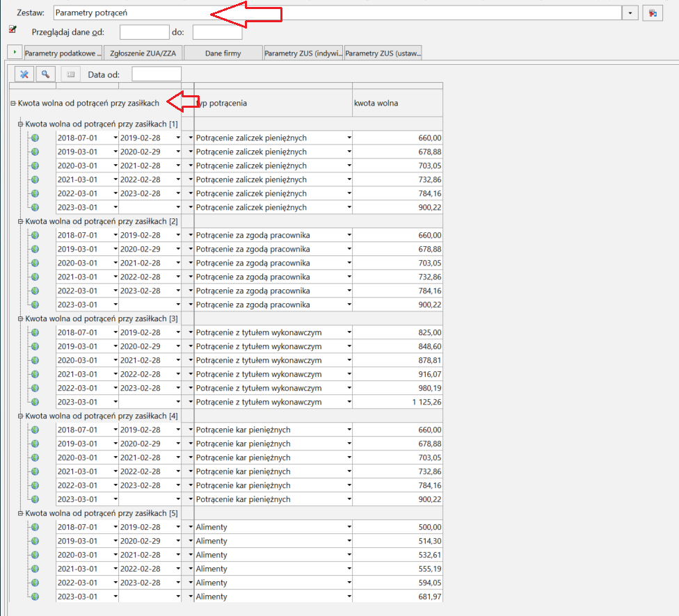Click the icon button right of Zestaw dropdown
This screenshot has width=679, height=616.
pos(653,13)
